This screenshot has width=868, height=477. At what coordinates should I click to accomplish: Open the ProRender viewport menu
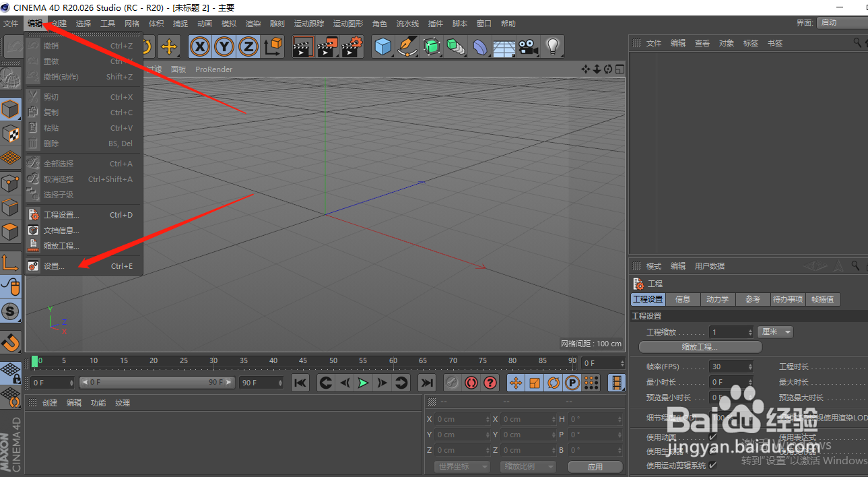coord(213,69)
